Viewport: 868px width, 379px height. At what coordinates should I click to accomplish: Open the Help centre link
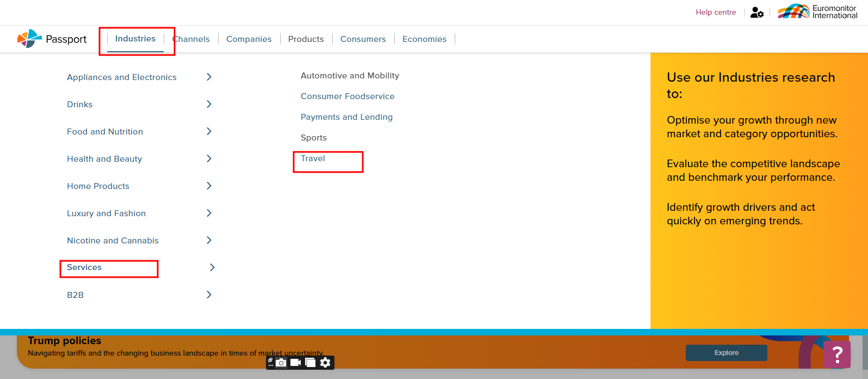pyautogui.click(x=716, y=12)
